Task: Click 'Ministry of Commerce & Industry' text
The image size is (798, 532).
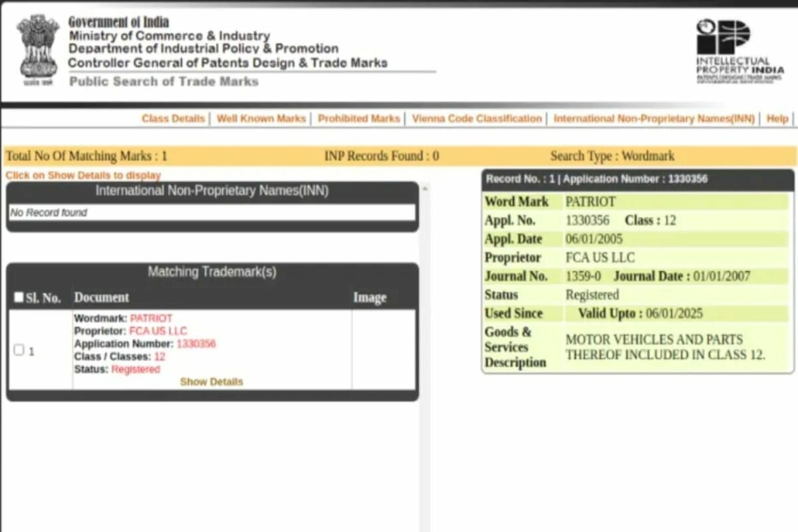Action: click(x=169, y=36)
